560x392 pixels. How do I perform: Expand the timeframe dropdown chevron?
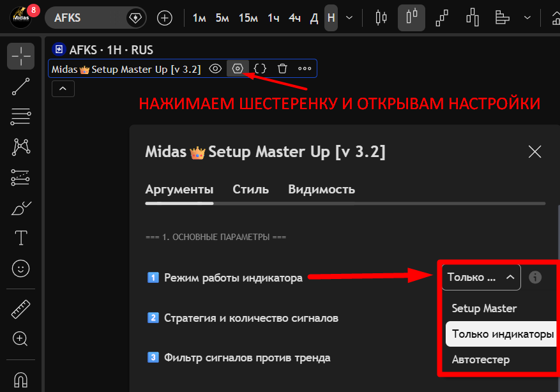coord(349,18)
